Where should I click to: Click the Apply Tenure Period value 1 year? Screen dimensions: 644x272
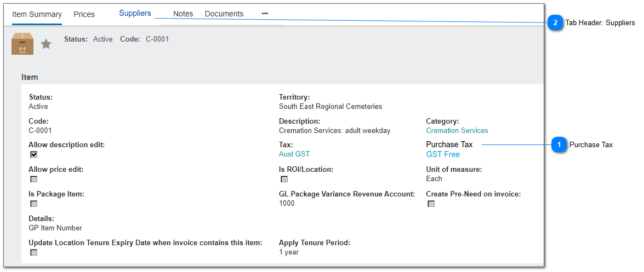coord(289,252)
